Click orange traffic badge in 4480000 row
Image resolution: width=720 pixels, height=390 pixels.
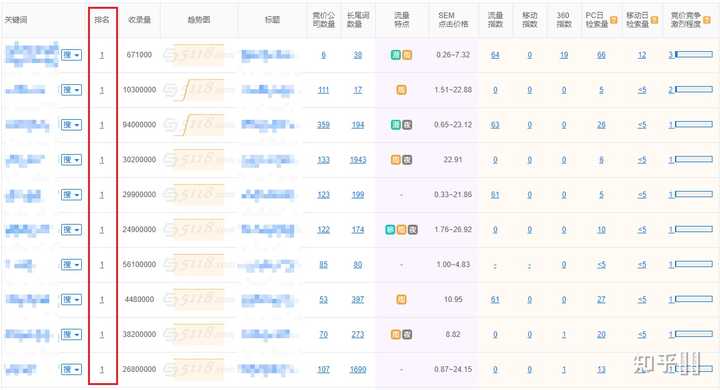click(401, 300)
